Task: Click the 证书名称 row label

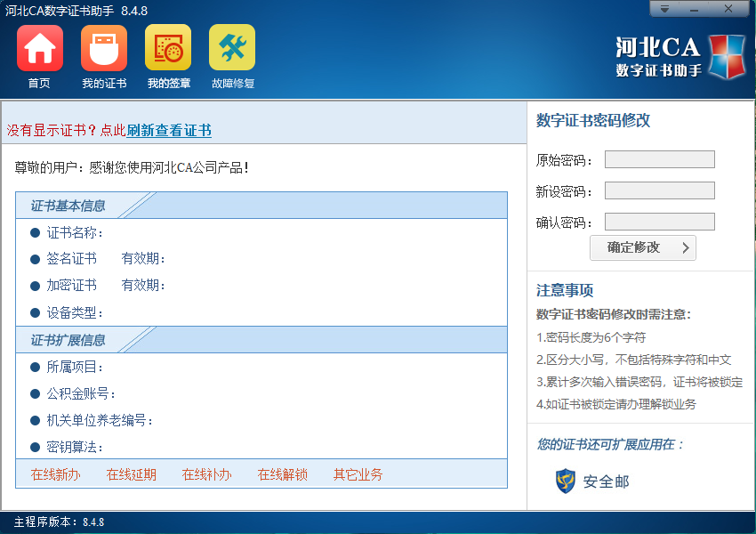Action: coord(75,233)
